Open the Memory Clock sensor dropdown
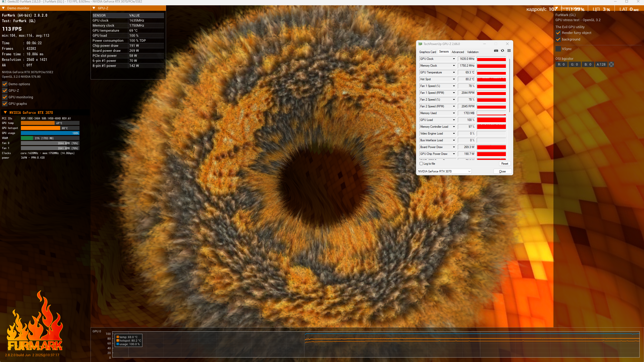 454,66
